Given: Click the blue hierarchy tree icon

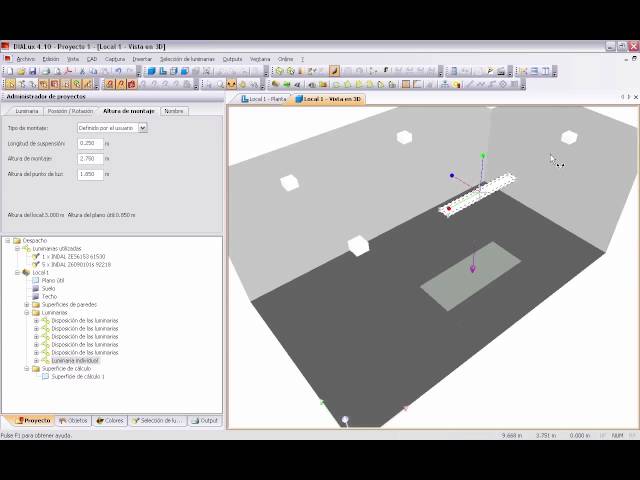Looking at the screenshot, I should tap(445, 84).
